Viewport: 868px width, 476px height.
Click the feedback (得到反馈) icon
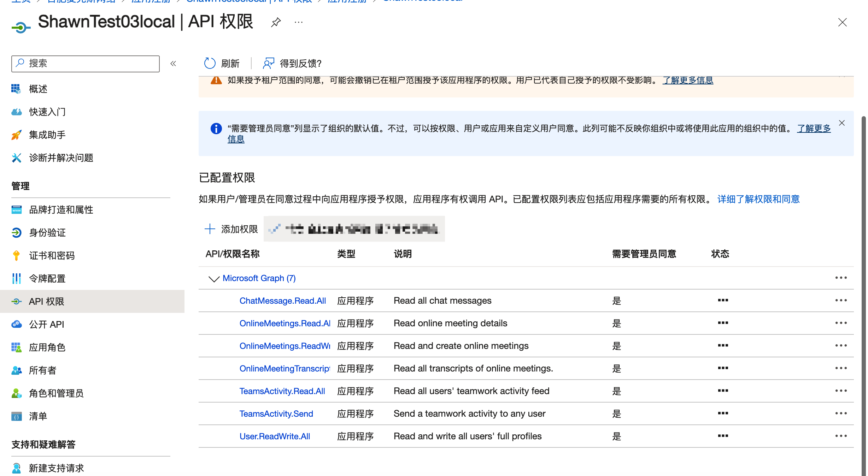point(268,64)
